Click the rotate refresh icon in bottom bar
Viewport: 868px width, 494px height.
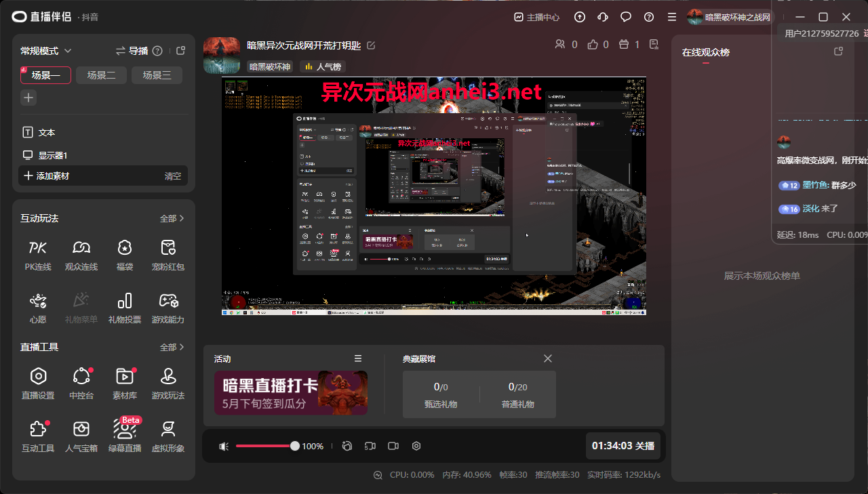347,446
